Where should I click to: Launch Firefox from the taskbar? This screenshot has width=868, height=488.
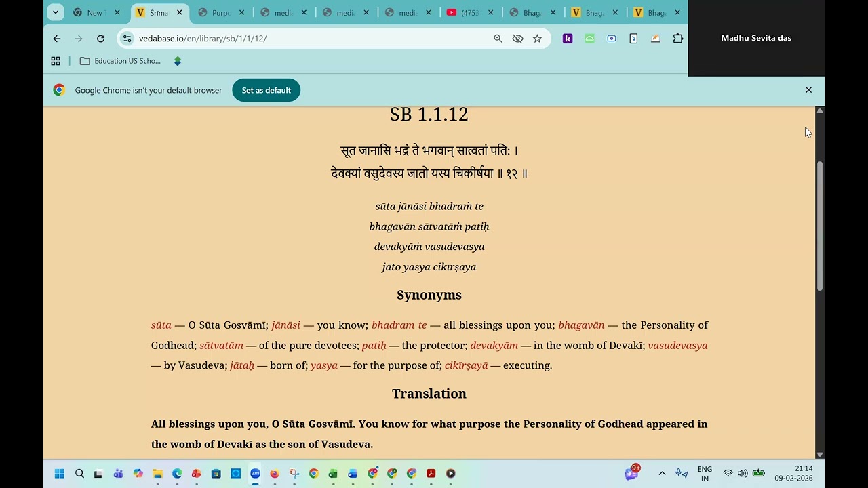pos(275,474)
